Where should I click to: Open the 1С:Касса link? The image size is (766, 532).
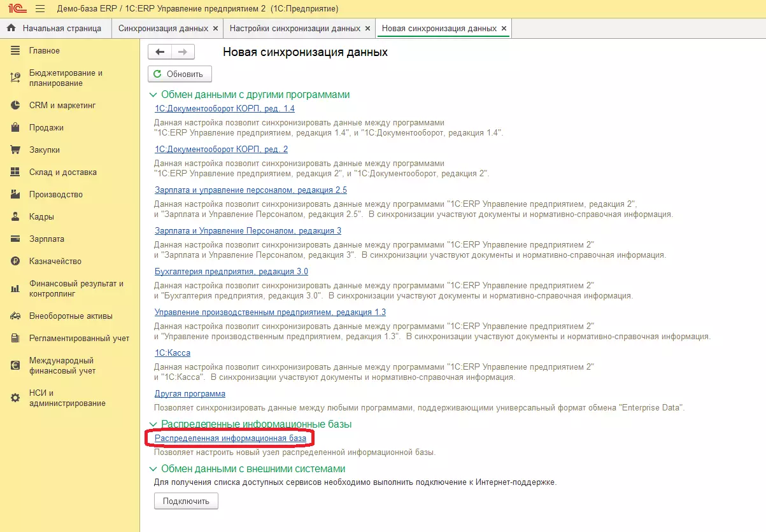point(173,353)
